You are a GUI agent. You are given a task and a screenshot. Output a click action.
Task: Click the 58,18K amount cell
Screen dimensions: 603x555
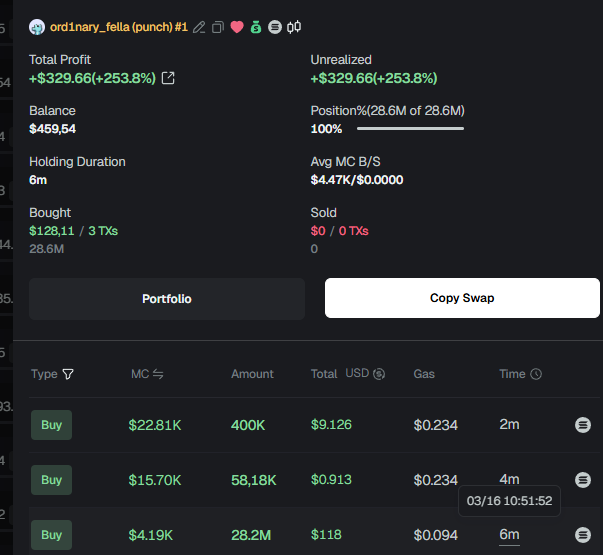(254, 480)
